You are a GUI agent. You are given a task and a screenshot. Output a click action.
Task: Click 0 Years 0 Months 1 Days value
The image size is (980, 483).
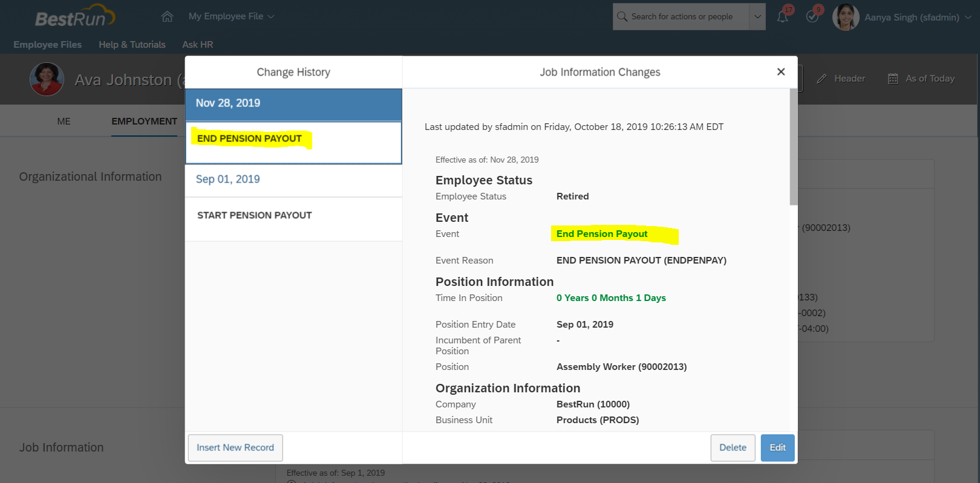[611, 298]
